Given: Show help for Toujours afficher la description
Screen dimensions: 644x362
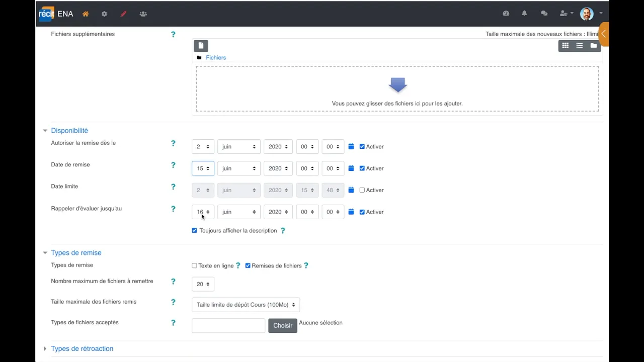Looking at the screenshot, I should (x=283, y=231).
